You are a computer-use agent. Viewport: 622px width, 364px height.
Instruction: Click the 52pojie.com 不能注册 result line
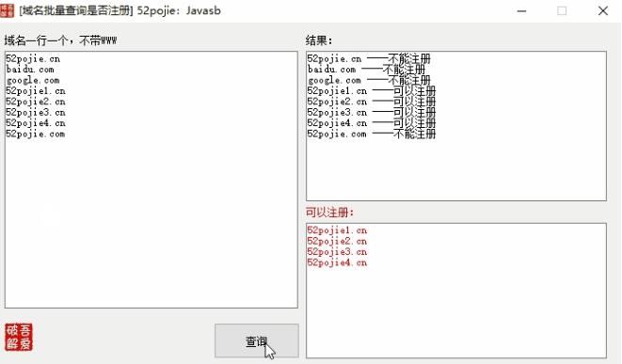click(x=372, y=134)
